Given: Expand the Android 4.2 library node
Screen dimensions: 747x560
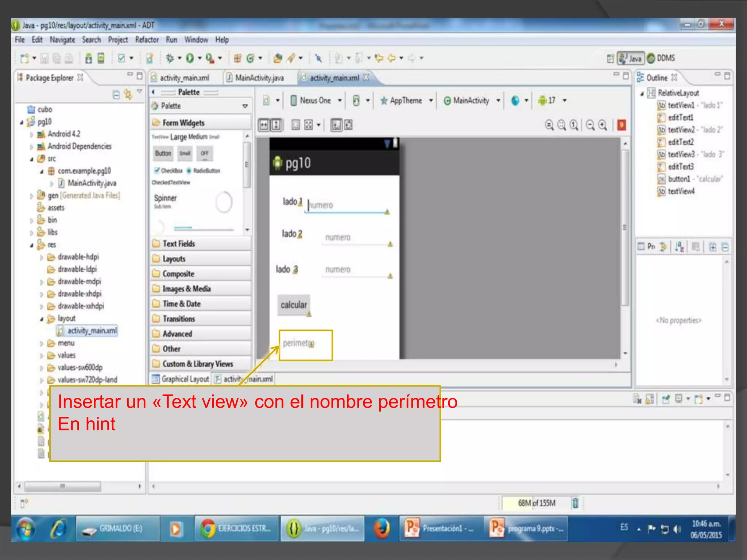Looking at the screenshot, I should pos(32,135).
